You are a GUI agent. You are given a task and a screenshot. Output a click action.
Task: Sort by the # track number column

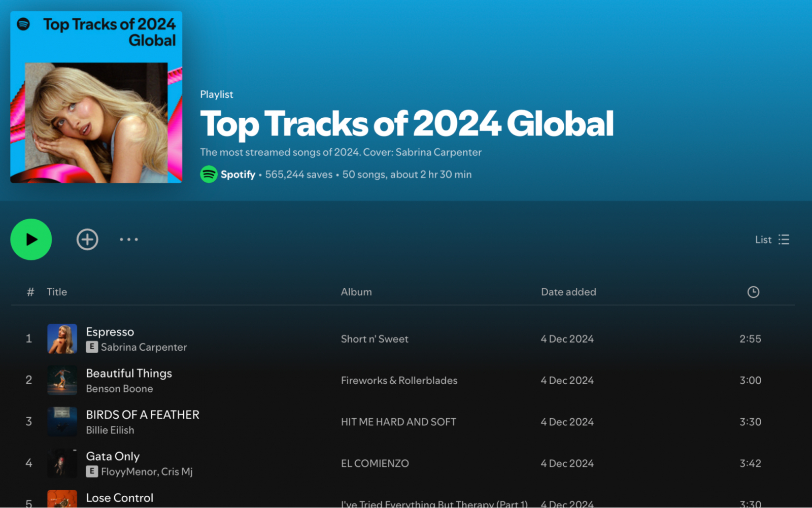[x=30, y=292]
